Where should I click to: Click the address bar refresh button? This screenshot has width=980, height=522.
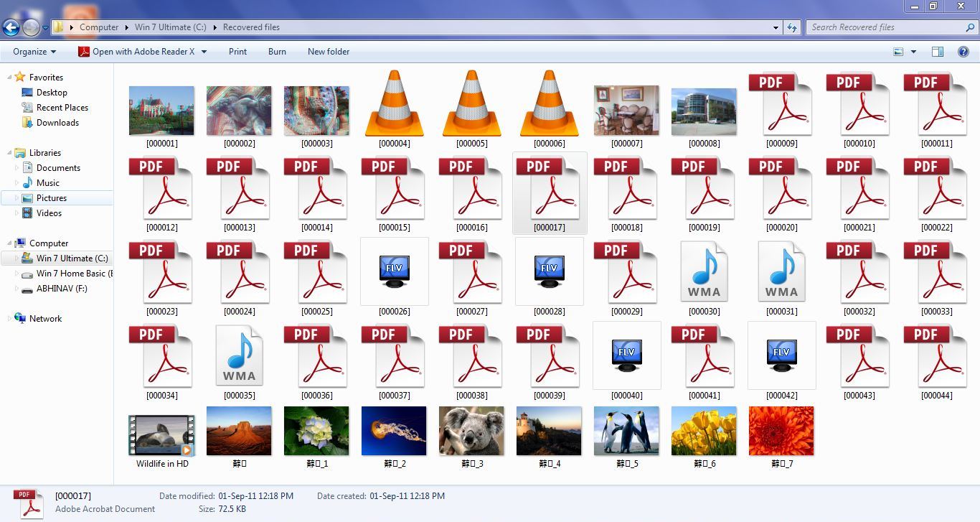pyautogui.click(x=792, y=27)
